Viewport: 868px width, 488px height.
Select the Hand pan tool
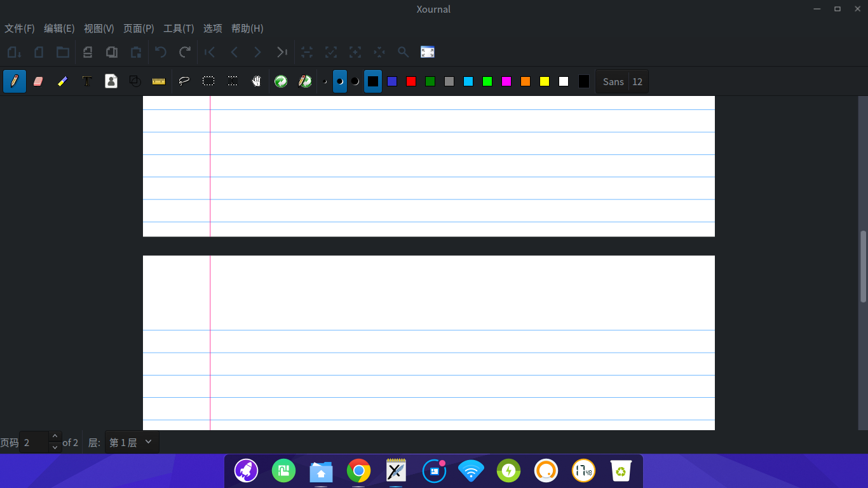257,81
